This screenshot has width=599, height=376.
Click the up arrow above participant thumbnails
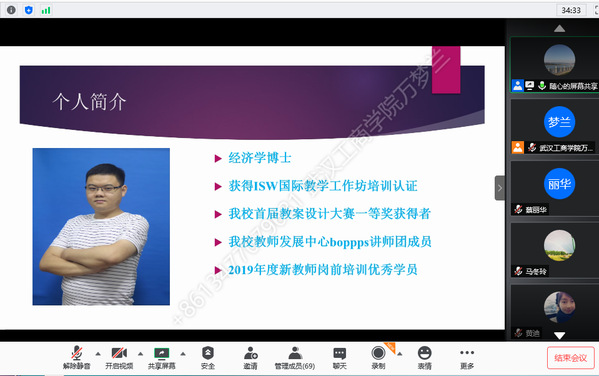tap(559, 29)
